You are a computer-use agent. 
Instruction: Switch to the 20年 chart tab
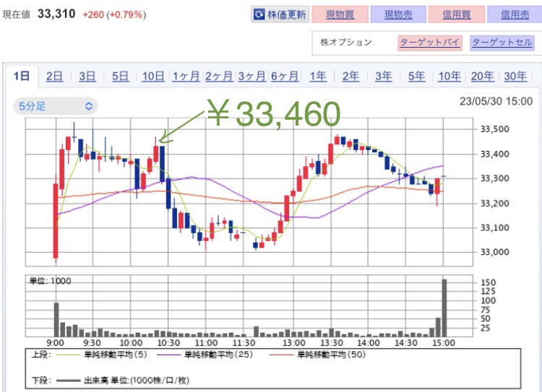(x=483, y=76)
